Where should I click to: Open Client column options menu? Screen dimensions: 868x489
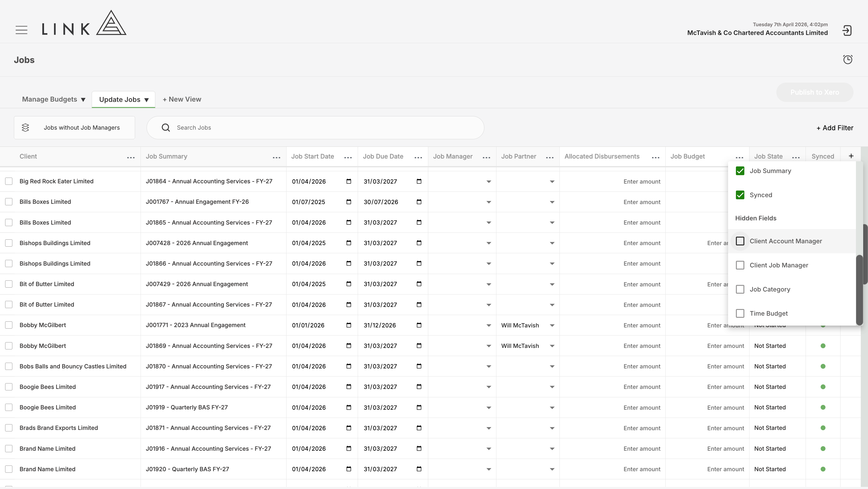pyautogui.click(x=131, y=157)
